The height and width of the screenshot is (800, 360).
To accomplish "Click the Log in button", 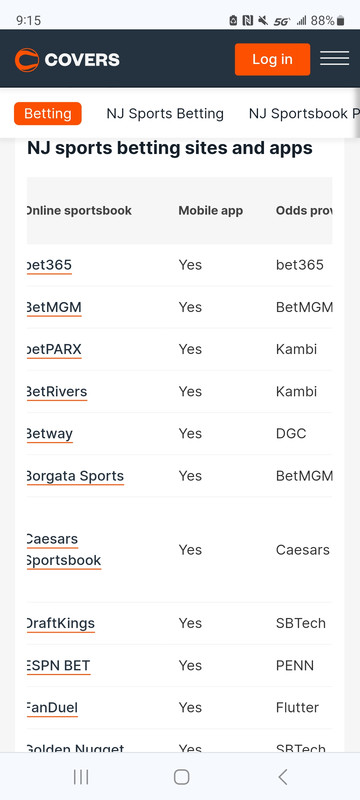I will tap(272, 59).
